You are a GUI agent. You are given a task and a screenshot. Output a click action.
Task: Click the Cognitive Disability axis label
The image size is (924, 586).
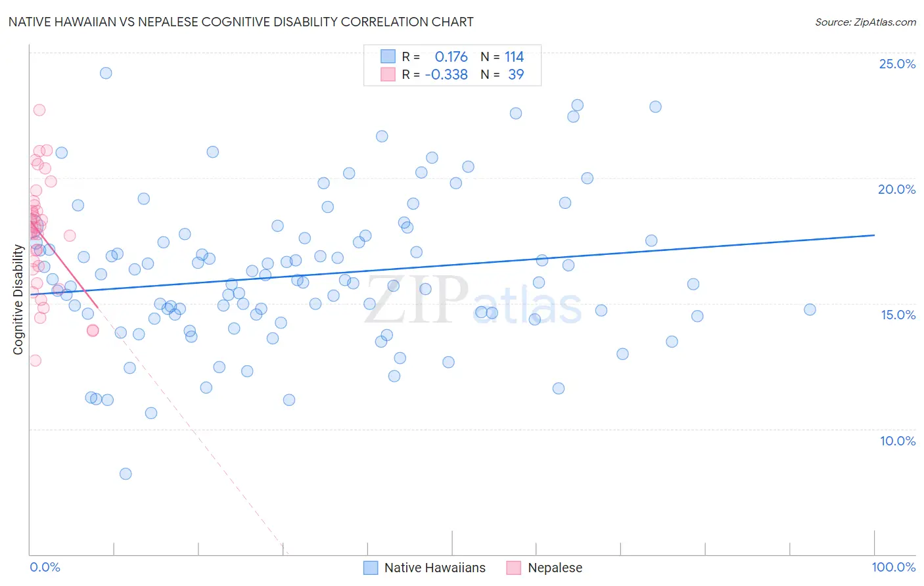[x=18, y=300]
